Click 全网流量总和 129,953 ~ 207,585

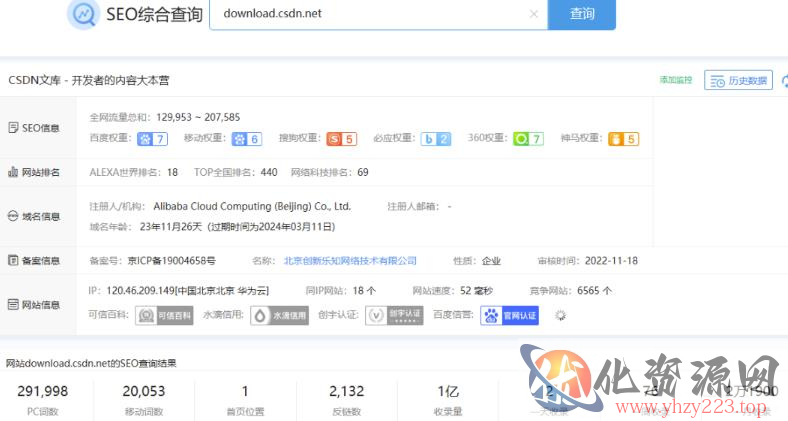coord(198,117)
